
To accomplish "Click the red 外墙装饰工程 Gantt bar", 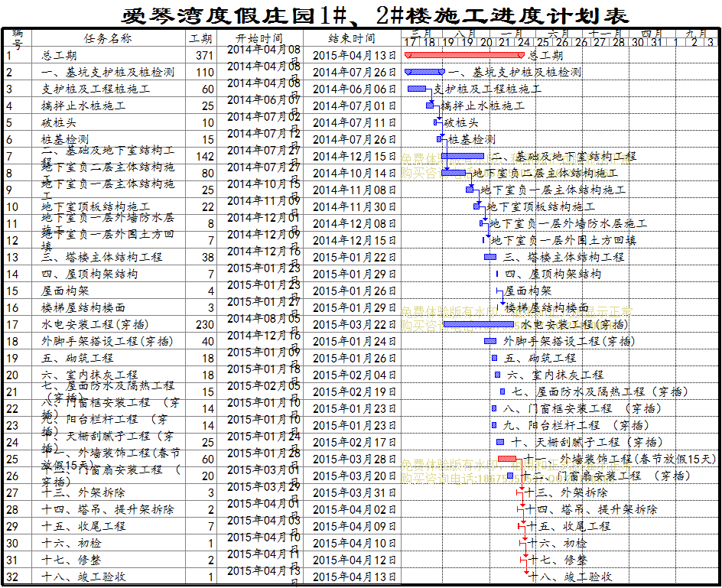I will pos(507,459).
